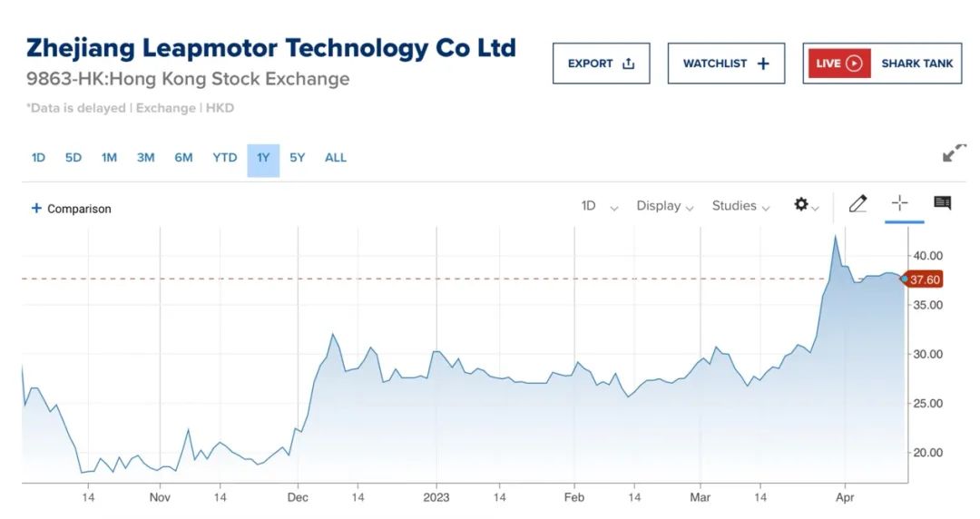Screen dimensions: 980x519
Task: Select the YTD time range tab
Action: pyautogui.click(x=224, y=158)
